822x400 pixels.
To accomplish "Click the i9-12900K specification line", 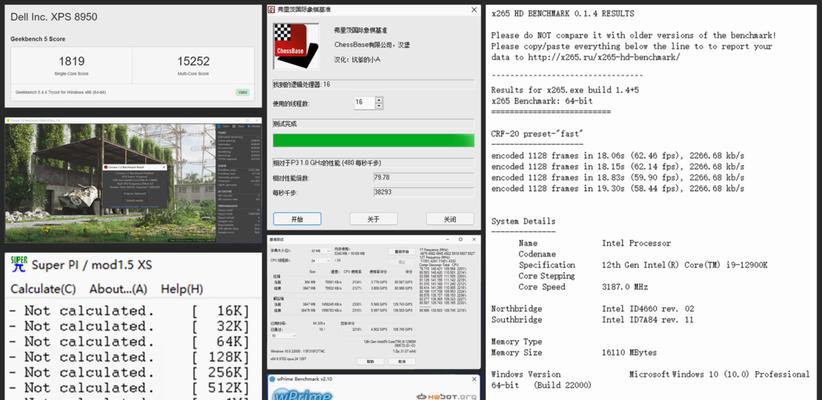I will coord(643,265).
